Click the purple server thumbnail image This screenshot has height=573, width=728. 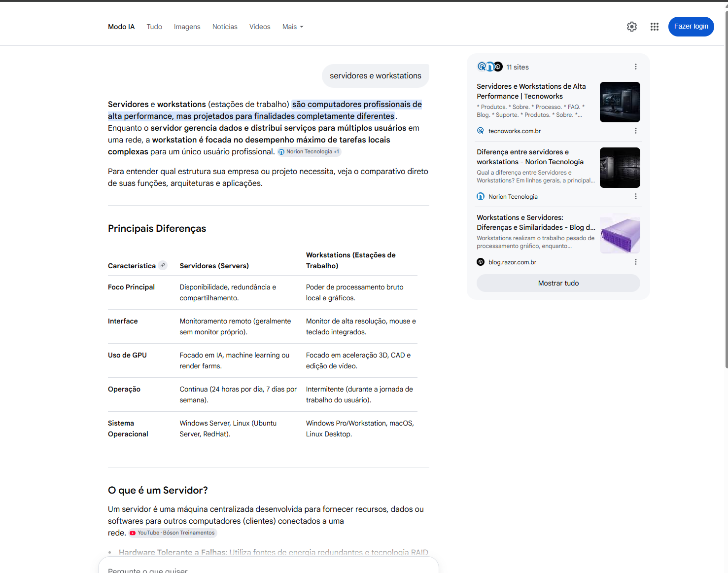tap(620, 233)
